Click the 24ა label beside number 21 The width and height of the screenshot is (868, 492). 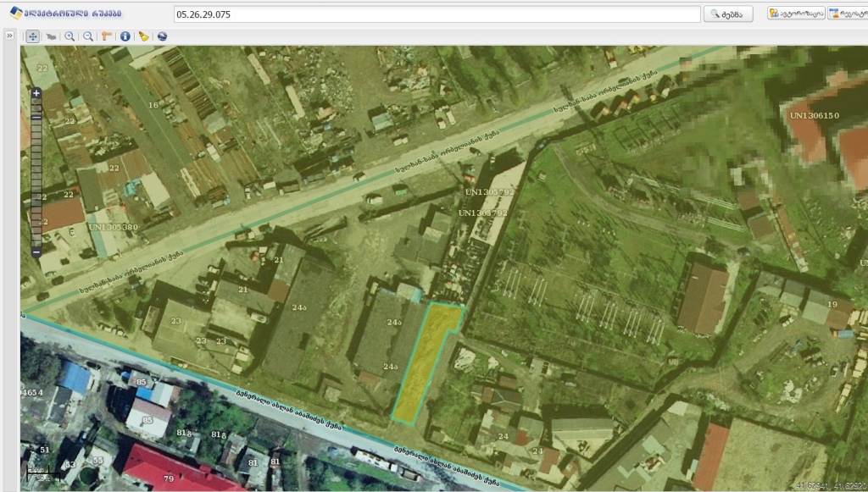click(299, 307)
